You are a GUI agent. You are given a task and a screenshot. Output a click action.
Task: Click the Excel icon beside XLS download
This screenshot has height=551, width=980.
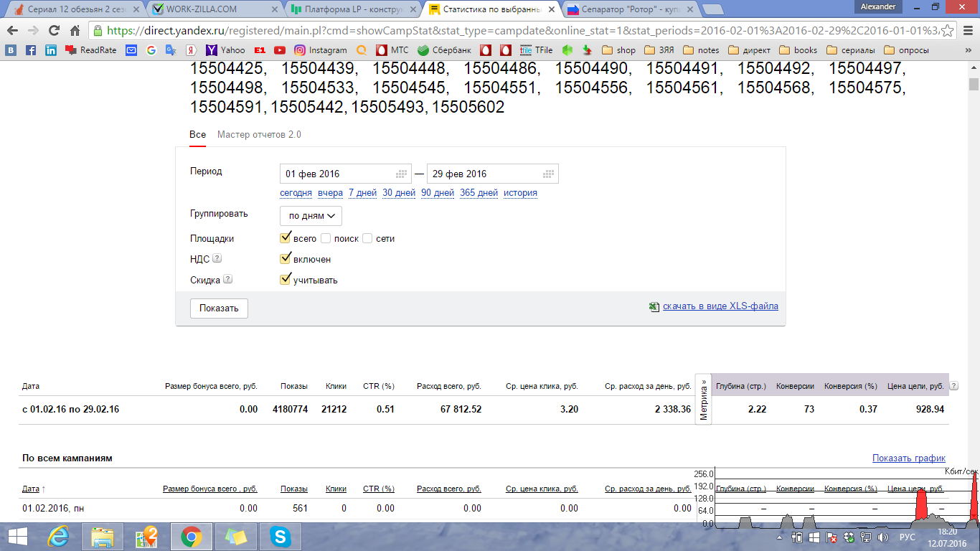654,306
